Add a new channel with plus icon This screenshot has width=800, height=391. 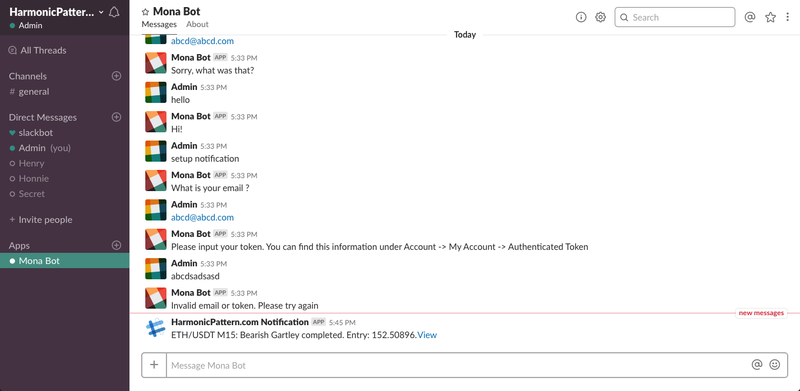(x=116, y=76)
